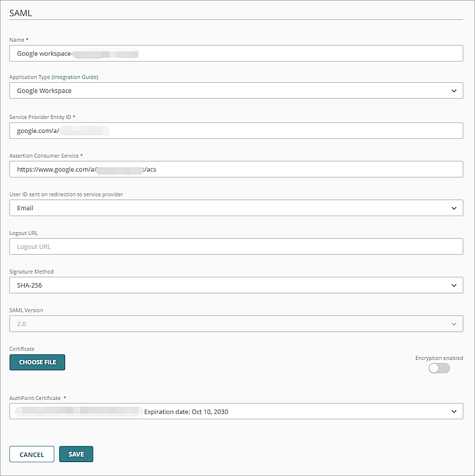Viewport: 475px width, 476px height.
Task: Open the AuthPoint Certificate dropdown
Action: 236,411
